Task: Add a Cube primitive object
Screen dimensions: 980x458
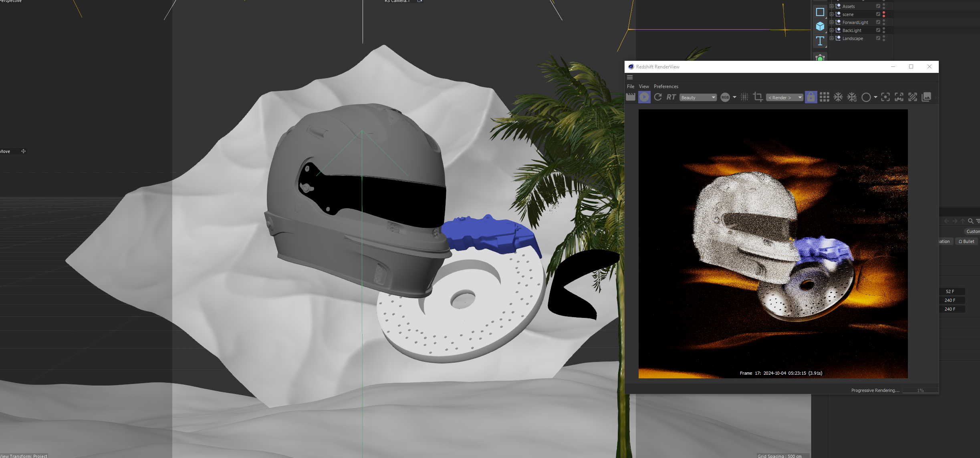Action: click(x=820, y=26)
